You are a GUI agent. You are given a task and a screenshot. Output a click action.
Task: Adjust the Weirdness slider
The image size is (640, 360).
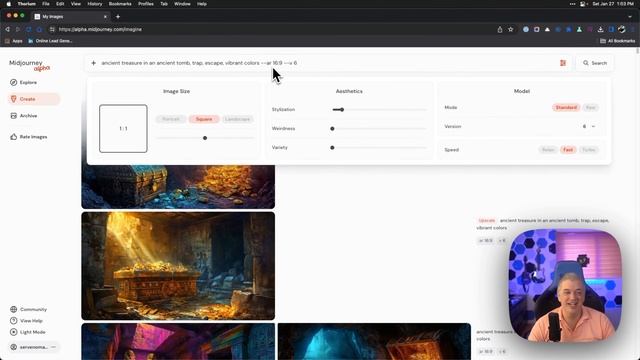coord(379,129)
